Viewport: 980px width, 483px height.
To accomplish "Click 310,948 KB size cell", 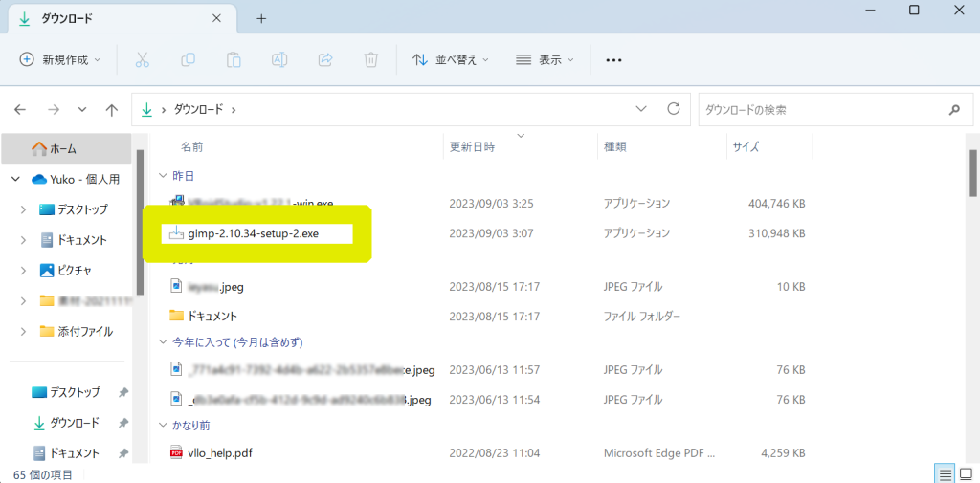I will pos(776,233).
